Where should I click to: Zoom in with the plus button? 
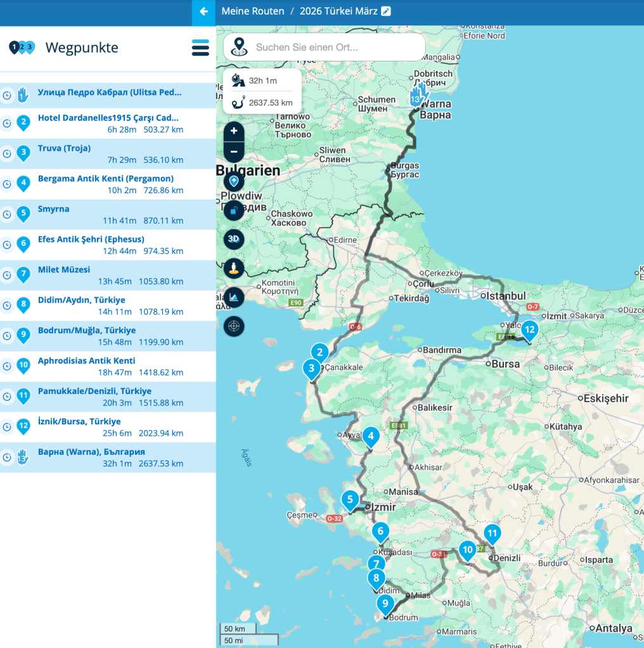234,131
